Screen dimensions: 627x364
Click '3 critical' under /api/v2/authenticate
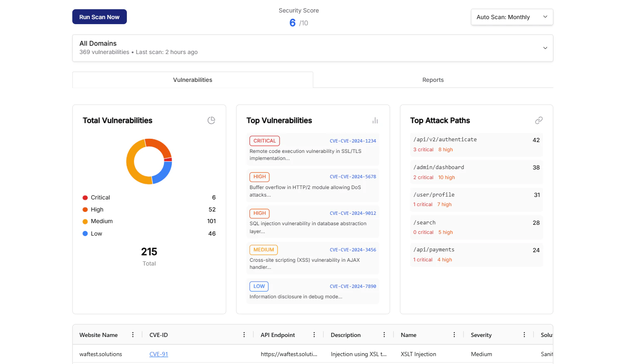(x=423, y=150)
